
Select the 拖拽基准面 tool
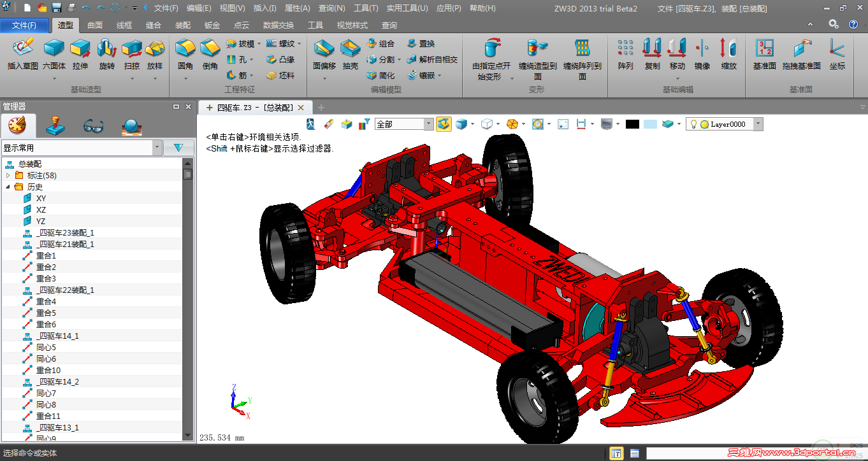coord(802,54)
